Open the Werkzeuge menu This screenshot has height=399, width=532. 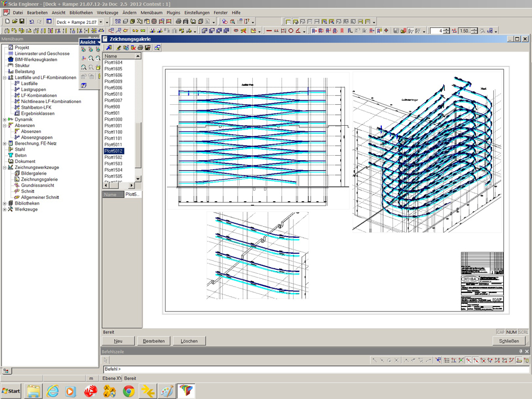coord(107,12)
